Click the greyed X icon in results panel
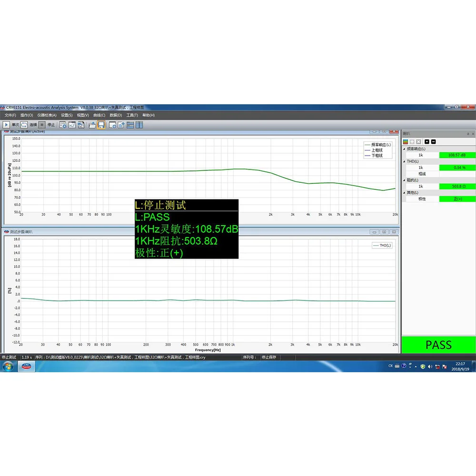Image resolution: width=476 pixels, height=476 pixels. (418, 142)
